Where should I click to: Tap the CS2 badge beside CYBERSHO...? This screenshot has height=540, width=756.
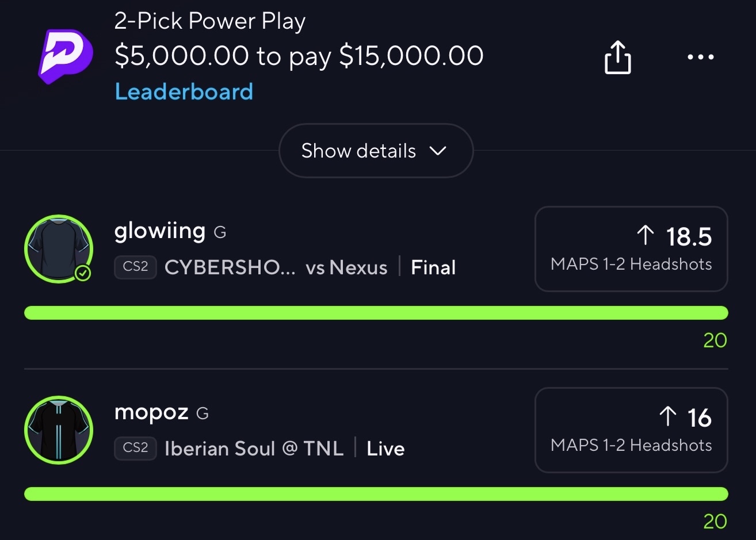coord(136,267)
